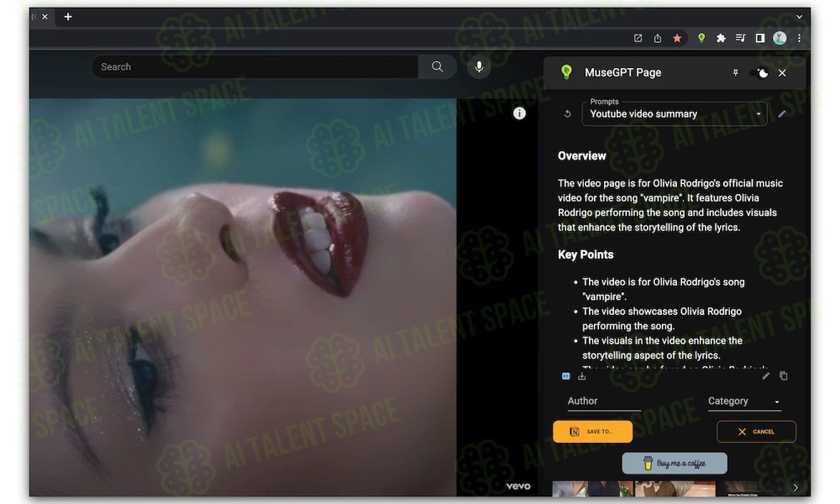Open the Prompts dropdown showing Youtube video summary
The width and height of the screenshot is (840, 504).
[x=675, y=113]
